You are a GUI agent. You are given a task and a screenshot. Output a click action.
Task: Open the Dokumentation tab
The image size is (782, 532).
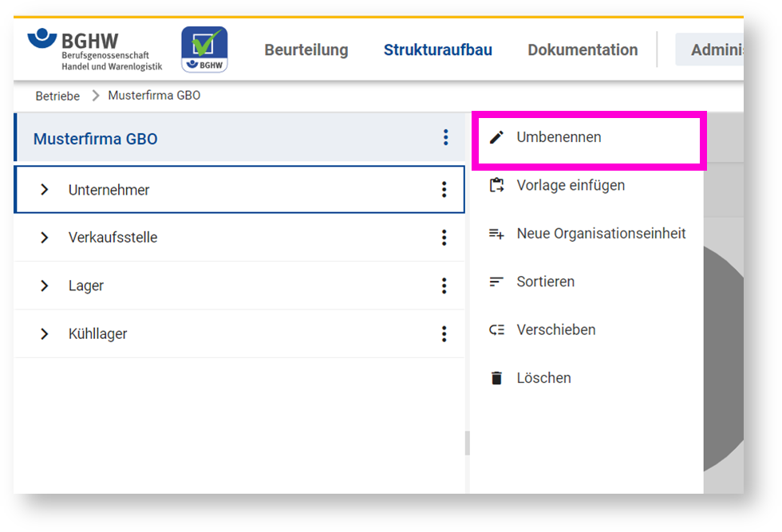(583, 49)
